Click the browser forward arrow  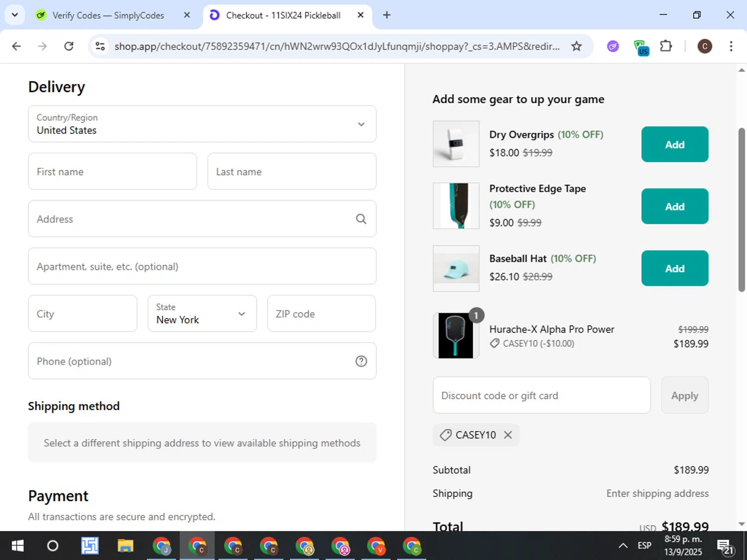point(42,46)
